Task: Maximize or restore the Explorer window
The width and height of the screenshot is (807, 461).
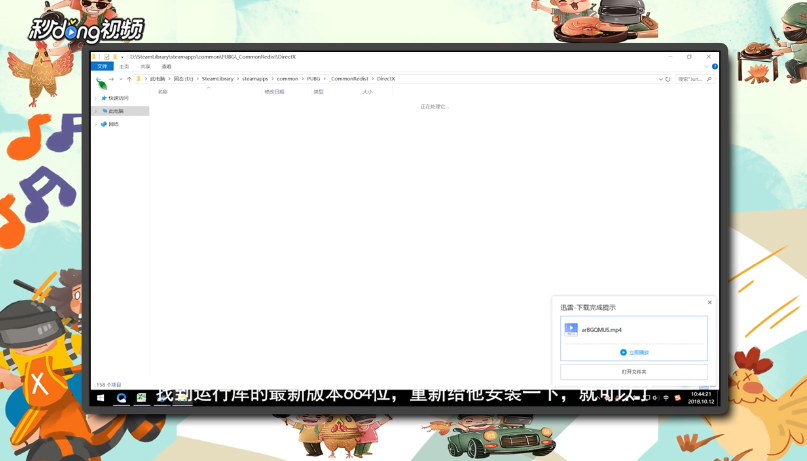Action: 689,57
